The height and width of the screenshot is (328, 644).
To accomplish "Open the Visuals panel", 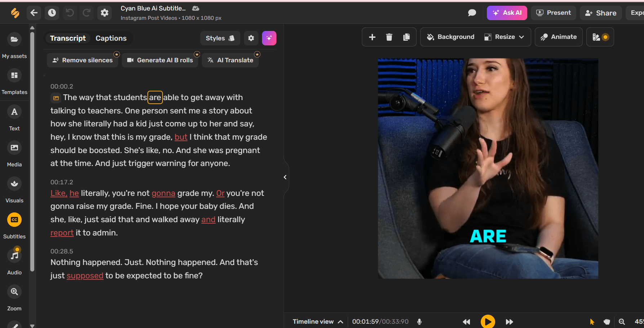I will 14,190.
